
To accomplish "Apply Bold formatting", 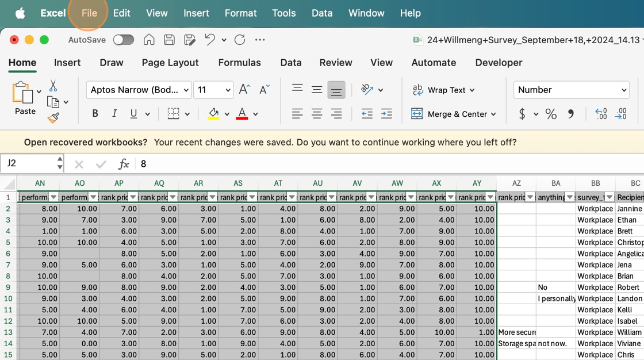I will (x=95, y=114).
